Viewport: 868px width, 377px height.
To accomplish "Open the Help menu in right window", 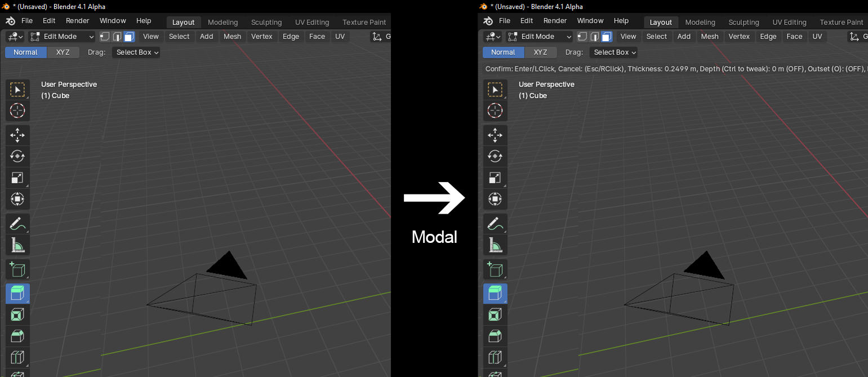I will pyautogui.click(x=621, y=21).
